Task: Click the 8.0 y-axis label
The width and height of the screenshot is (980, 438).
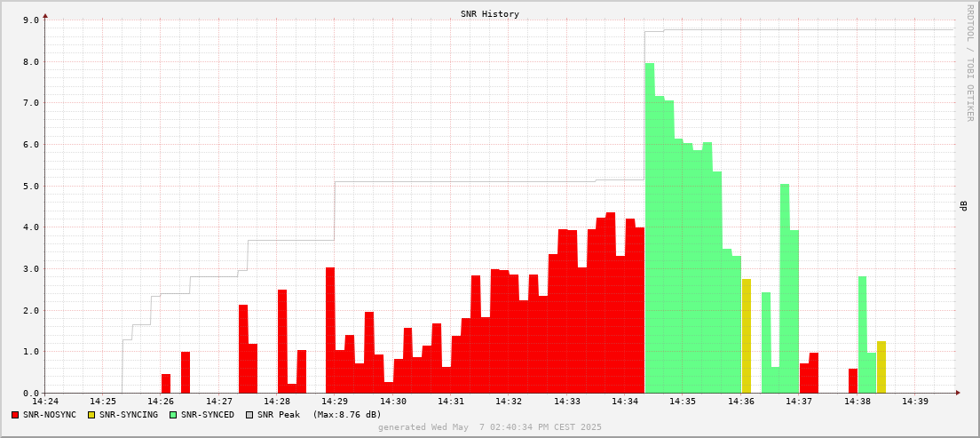Action: [x=32, y=61]
